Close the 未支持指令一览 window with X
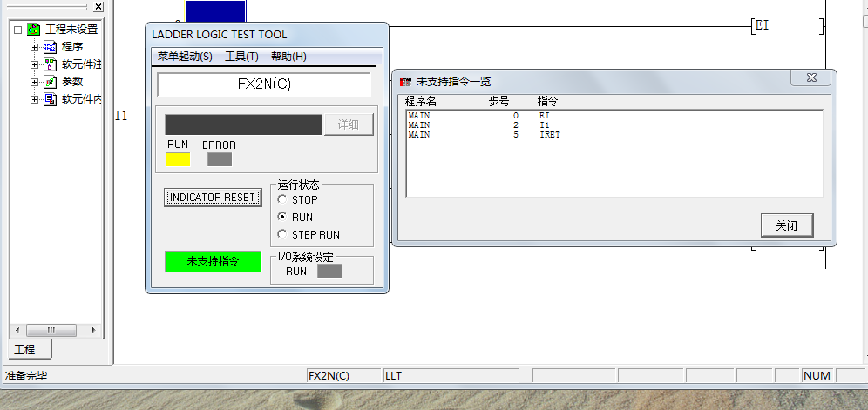Screen dimensions: 868x410 [810, 78]
